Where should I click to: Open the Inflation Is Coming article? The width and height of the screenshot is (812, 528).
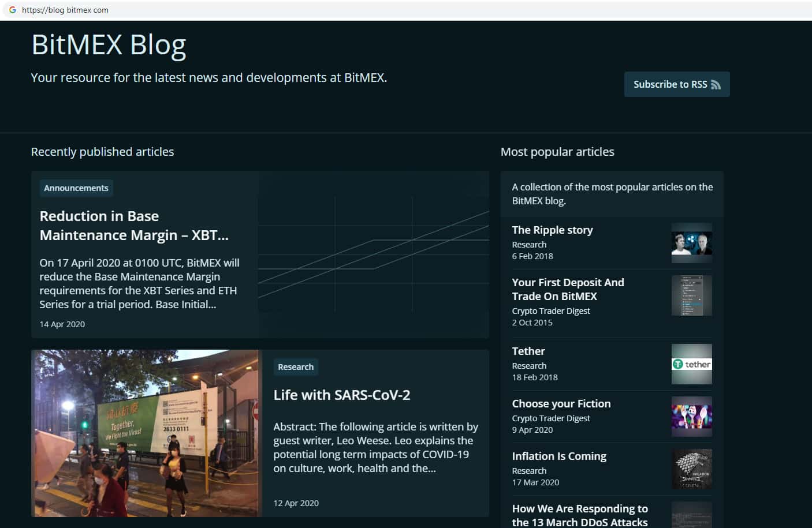coord(559,456)
